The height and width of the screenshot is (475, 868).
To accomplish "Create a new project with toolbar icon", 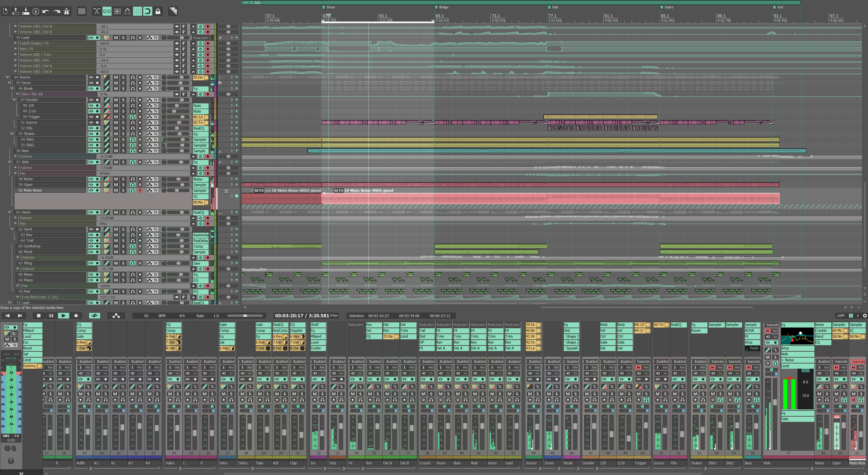I will tap(5, 12).
